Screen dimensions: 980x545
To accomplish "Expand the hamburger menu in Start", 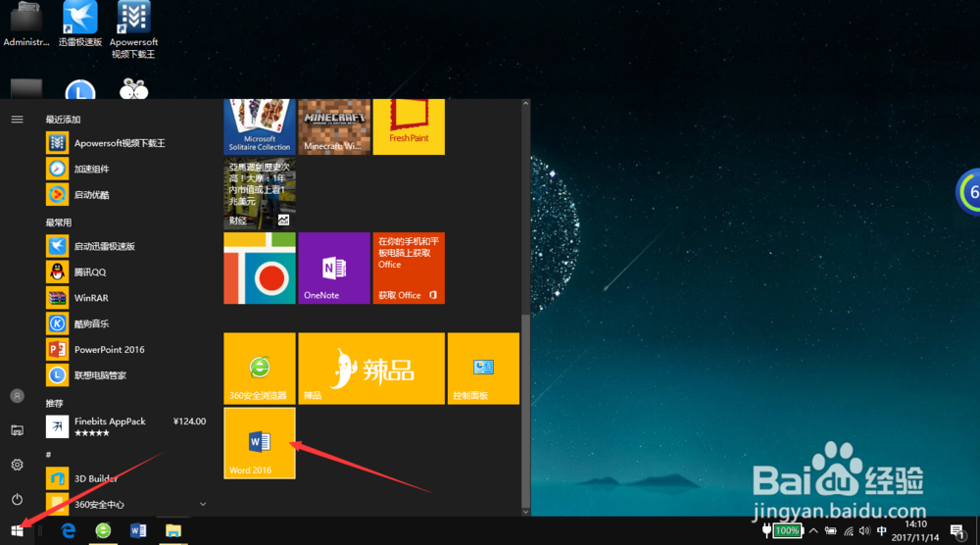I will [17, 120].
